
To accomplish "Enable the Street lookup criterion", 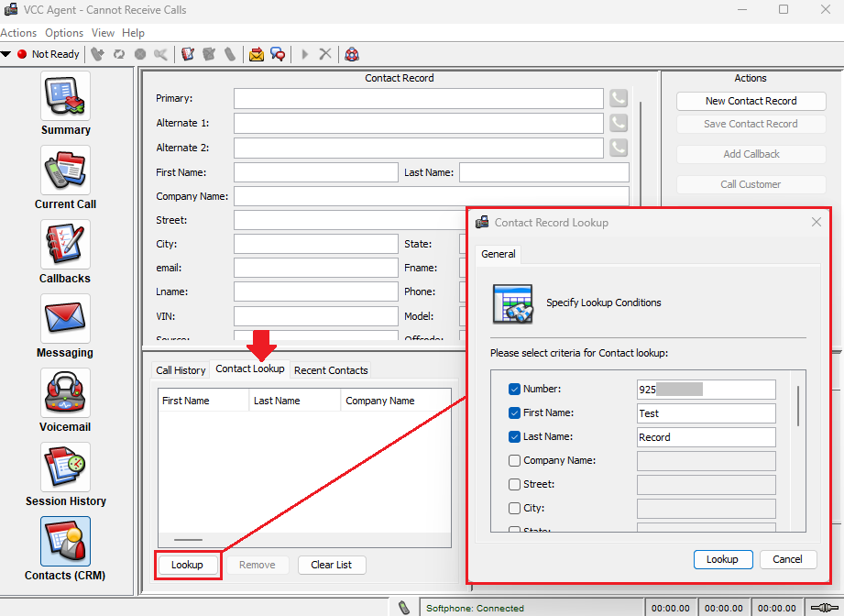I will [514, 484].
